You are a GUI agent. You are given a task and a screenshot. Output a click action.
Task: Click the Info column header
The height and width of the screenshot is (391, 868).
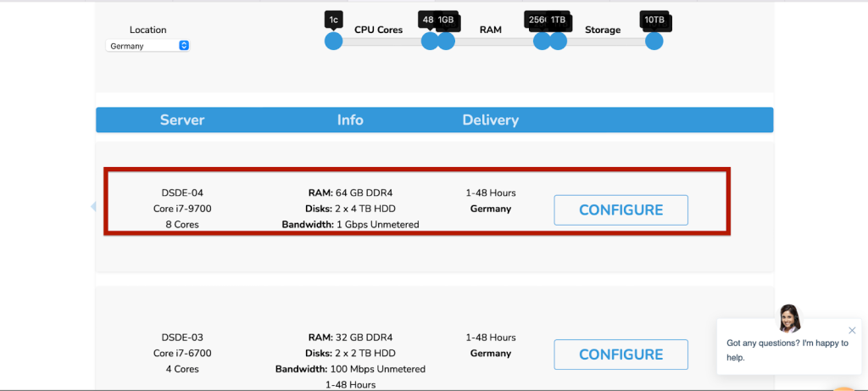350,120
